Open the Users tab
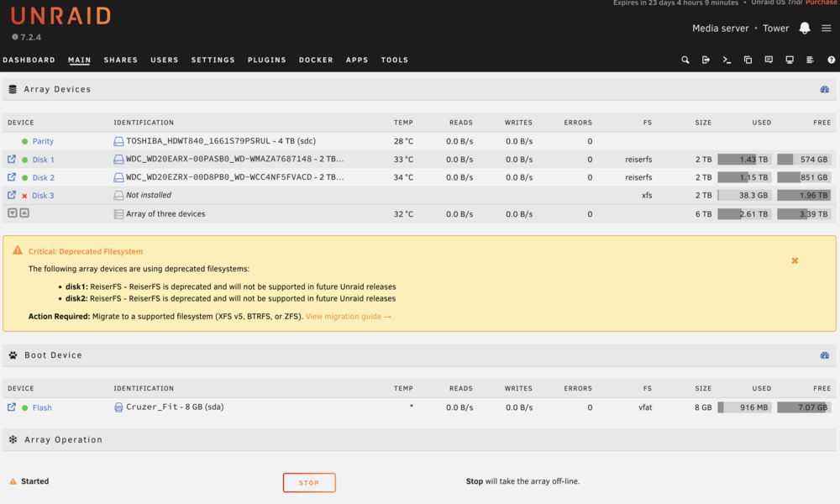 tap(165, 60)
